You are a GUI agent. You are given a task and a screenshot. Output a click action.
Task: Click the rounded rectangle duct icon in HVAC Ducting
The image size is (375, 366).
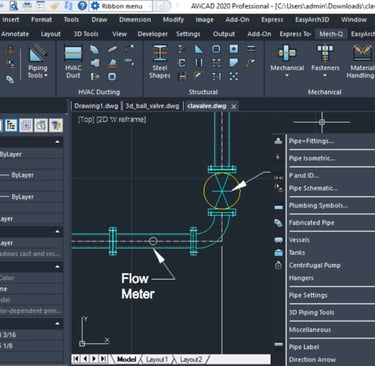(112, 77)
